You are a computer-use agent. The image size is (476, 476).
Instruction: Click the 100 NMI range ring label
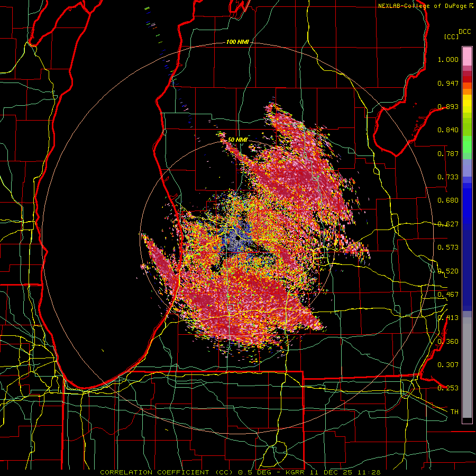(237, 42)
